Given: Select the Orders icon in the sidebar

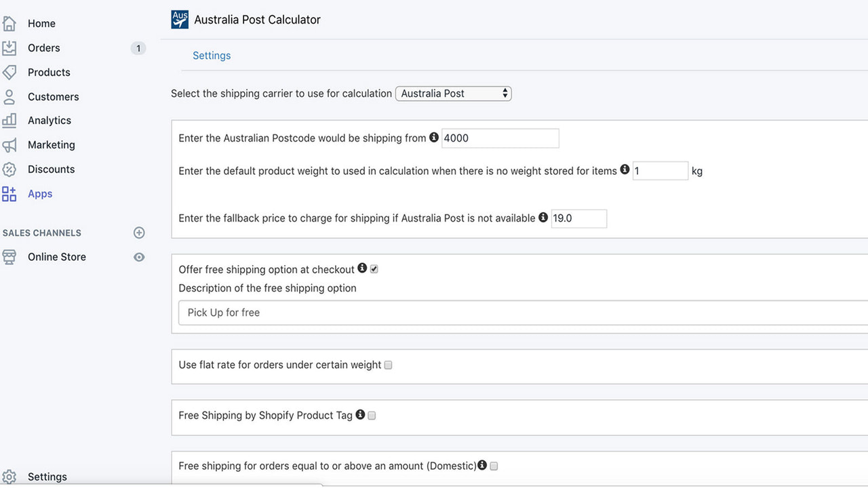Looking at the screenshot, I should 9,47.
